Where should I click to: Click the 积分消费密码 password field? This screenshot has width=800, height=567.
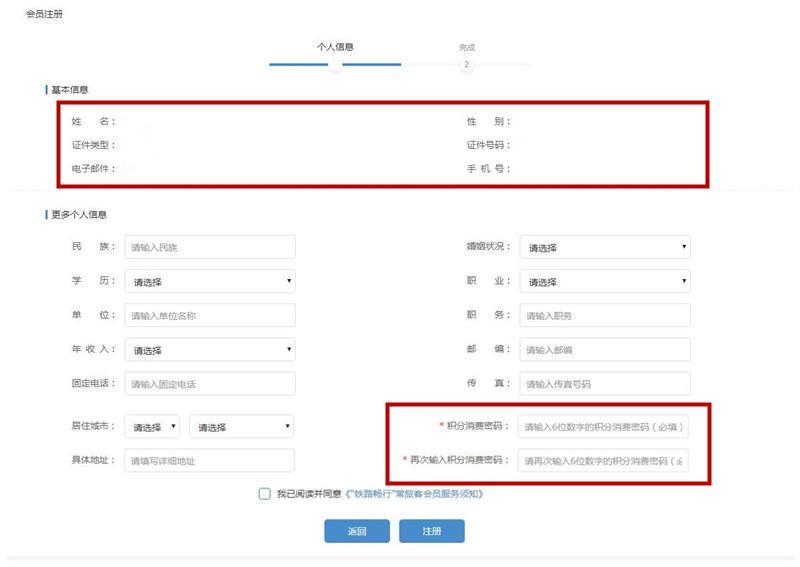(x=603, y=427)
